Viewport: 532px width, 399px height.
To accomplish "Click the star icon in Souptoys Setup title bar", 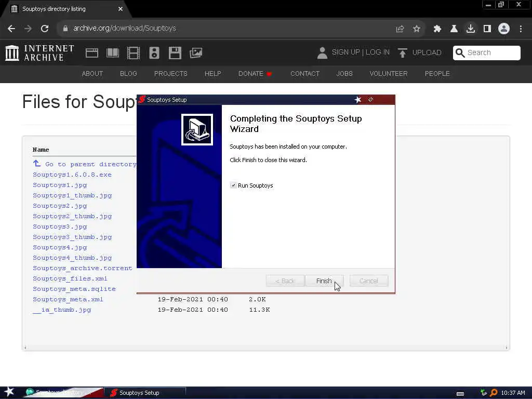I will pos(358,99).
